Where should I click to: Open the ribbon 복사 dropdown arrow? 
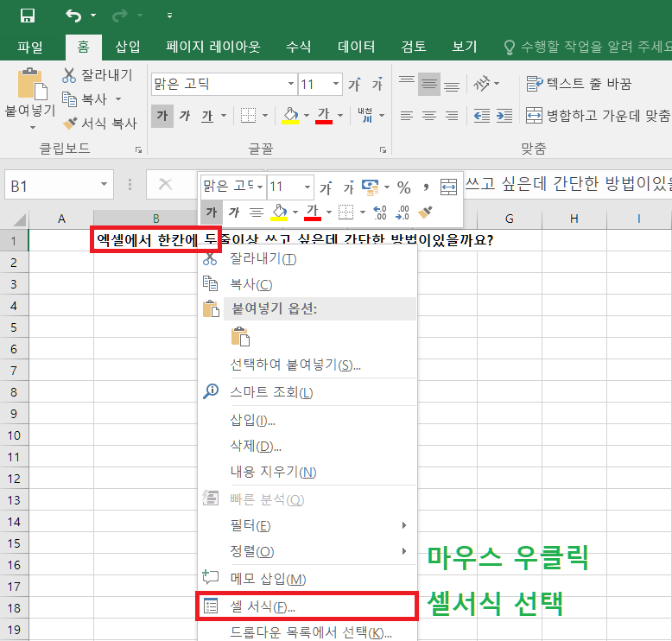tap(118, 99)
